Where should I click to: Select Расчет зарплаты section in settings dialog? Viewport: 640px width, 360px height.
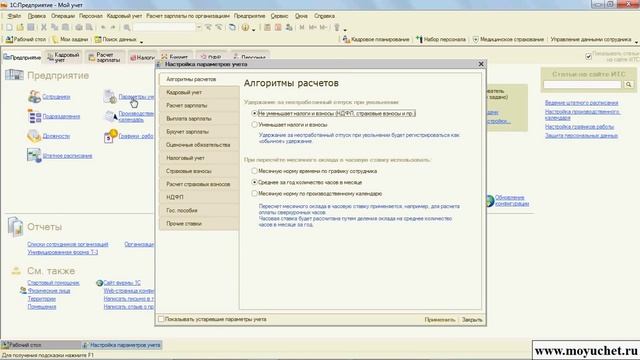click(199, 105)
